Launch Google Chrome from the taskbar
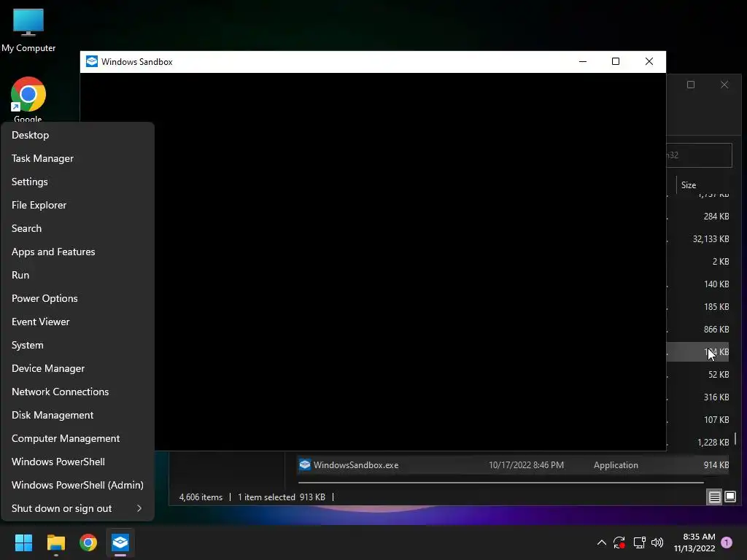Image resolution: width=747 pixels, height=560 pixels. click(88, 542)
